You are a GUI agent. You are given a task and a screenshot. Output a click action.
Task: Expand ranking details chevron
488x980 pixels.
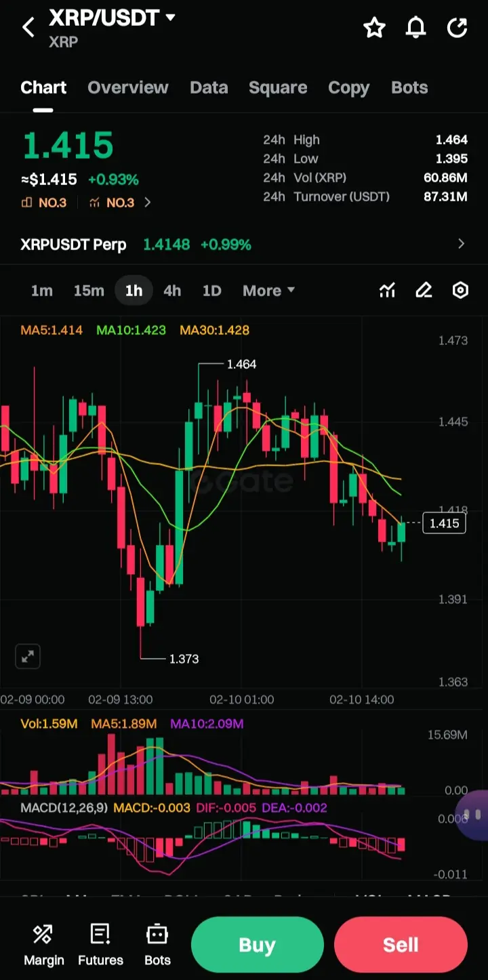click(x=148, y=203)
